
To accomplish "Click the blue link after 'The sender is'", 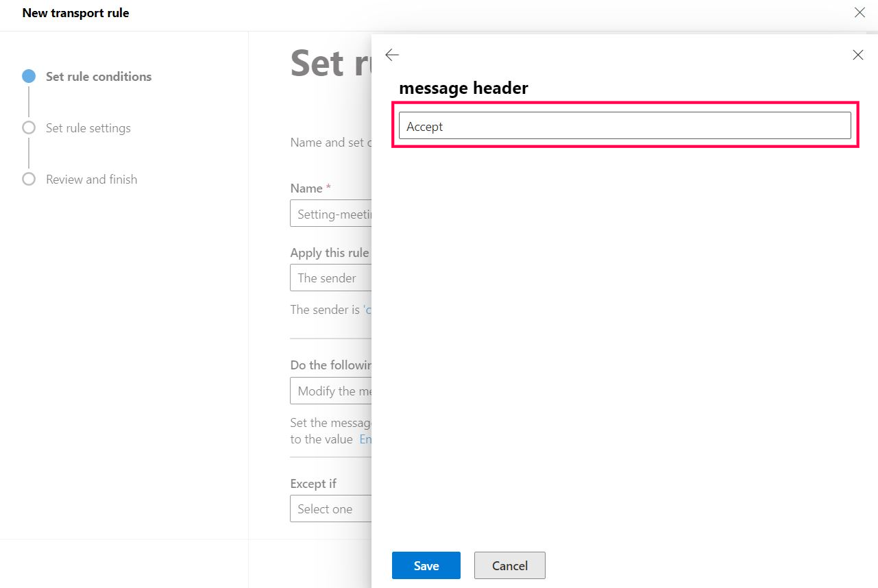I will point(367,310).
